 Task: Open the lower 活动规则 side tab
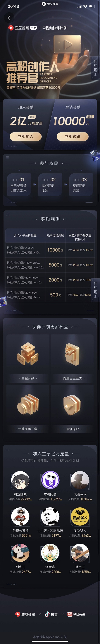click(x=95, y=290)
